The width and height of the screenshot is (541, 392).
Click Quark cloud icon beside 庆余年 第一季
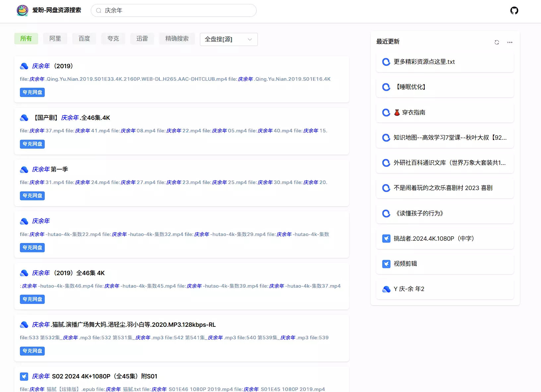[x=24, y=170]
